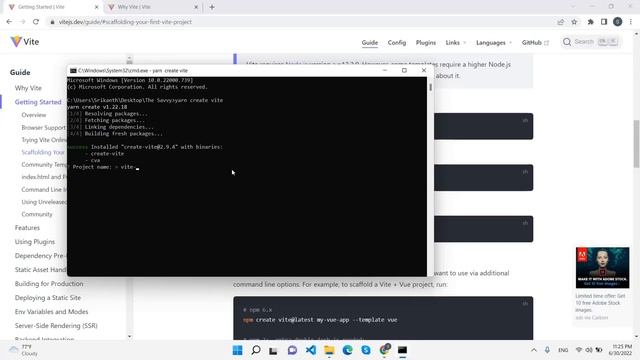Open Windows Start menu
Viewport: 640px width, 360px height.
pyautogui.click(x=238, y=350)
